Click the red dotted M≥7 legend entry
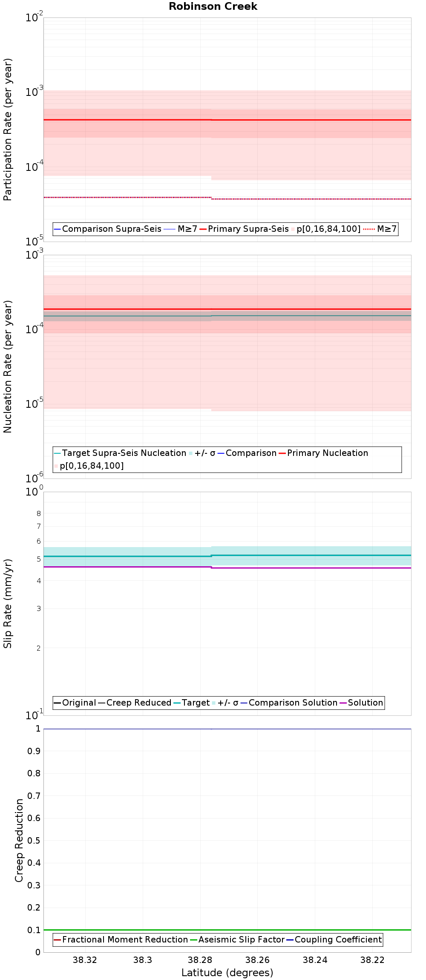 [x=380, y=229]
